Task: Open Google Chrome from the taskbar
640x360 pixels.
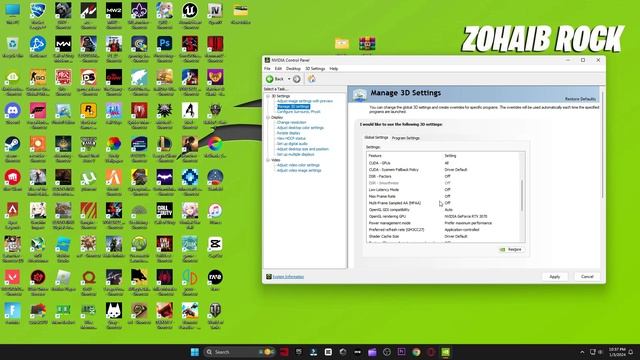Action: (416, 352)
